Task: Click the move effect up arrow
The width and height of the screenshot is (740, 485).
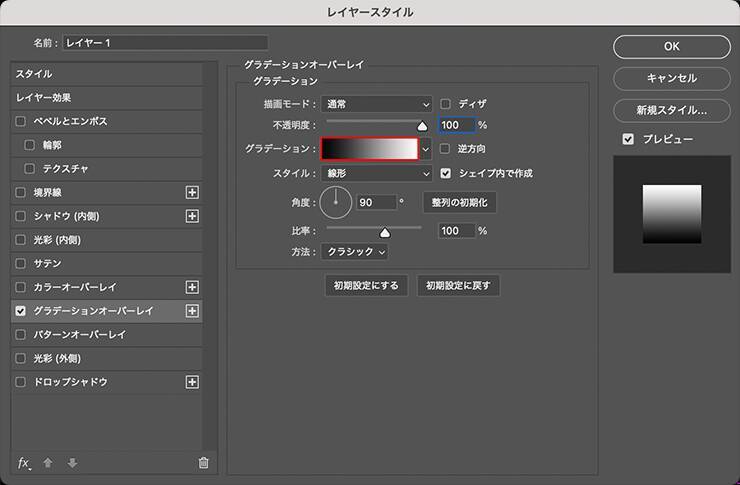Action: click(x=48, y=463)
